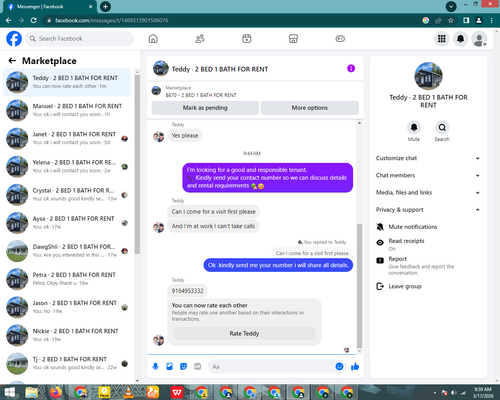Open the Watch video icon
Screen dimensions: 500x400
coord(247,39)
